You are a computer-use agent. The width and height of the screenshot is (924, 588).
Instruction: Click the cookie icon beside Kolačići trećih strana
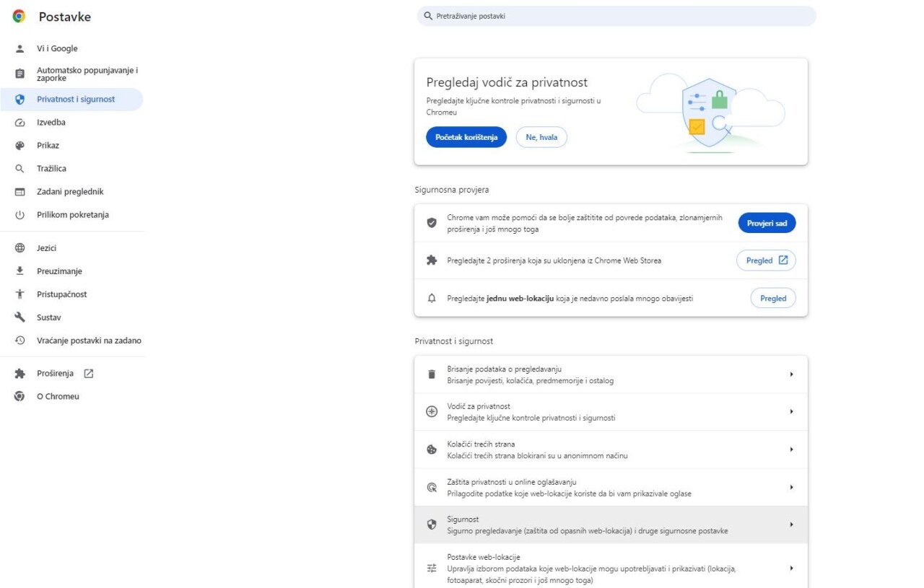[431, 449]
